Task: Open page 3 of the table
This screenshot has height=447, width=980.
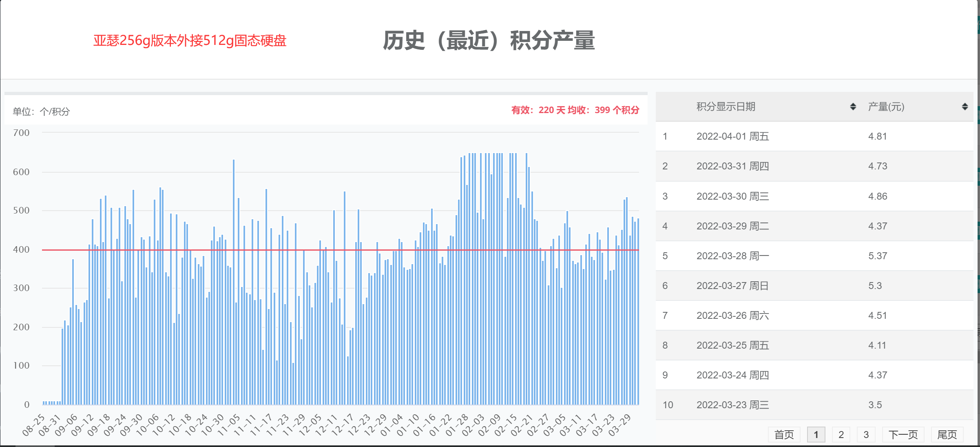Action: pos(866,434)
